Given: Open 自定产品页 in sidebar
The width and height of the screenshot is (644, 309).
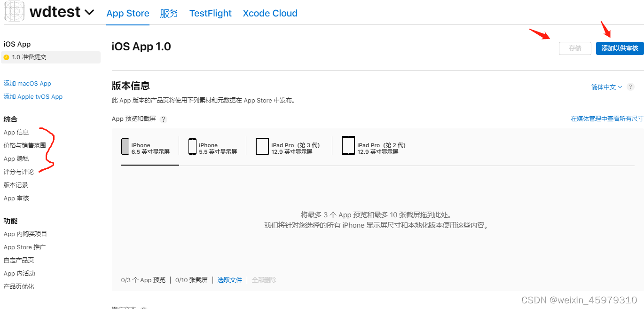Looking at the screenshot, I should coord(19,260).
